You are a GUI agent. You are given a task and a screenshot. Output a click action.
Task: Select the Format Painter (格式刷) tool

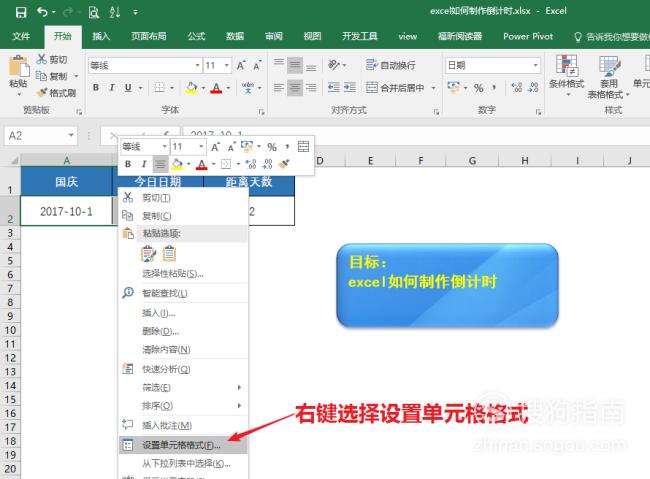[56, 92]
